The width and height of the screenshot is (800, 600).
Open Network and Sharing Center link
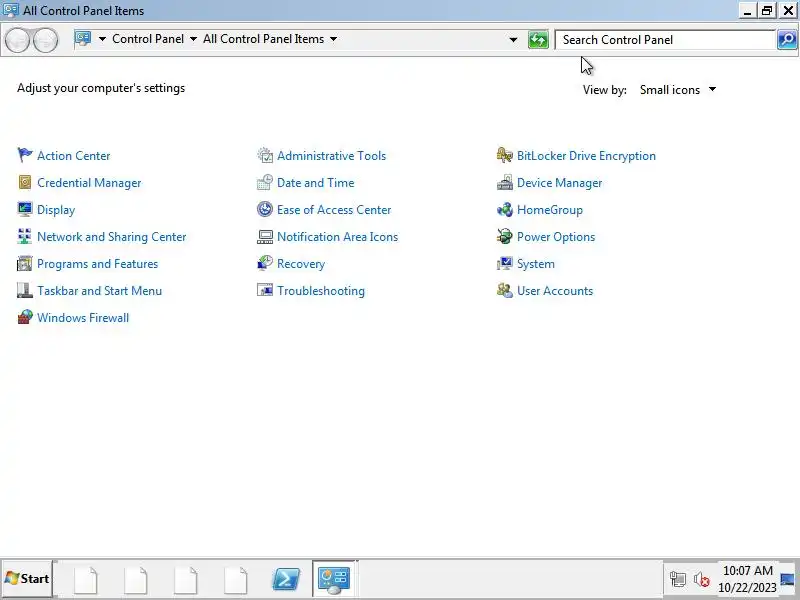point(112,237)
